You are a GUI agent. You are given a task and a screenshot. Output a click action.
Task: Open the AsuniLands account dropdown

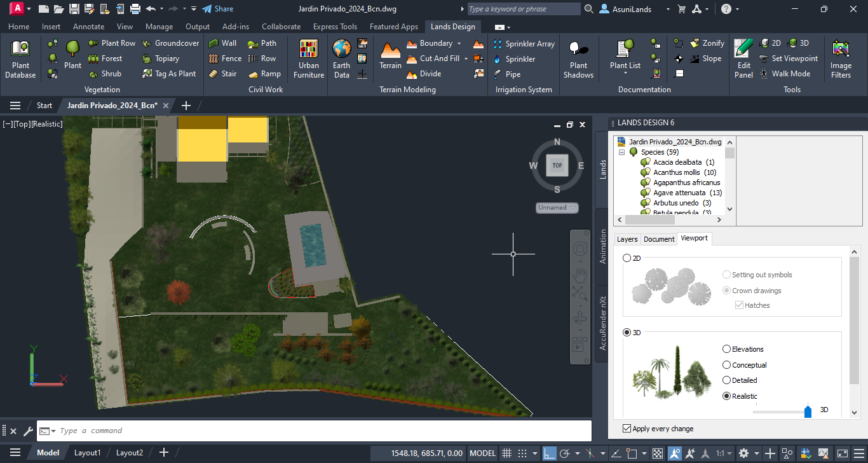tap(667, 9)
